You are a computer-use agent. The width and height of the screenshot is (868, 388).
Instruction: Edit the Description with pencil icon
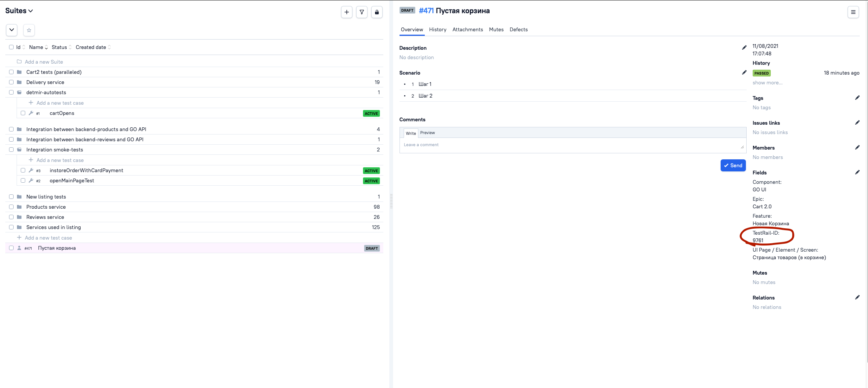[744, 47]
